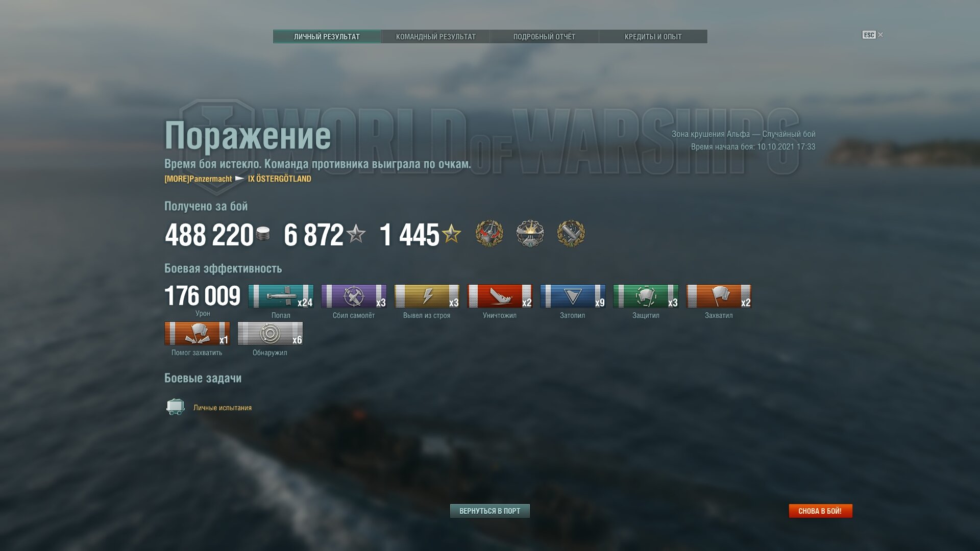980x551 pixels.
Task: Click the blue Затопил flooding ribbon
Action: [x=573, y=296]
